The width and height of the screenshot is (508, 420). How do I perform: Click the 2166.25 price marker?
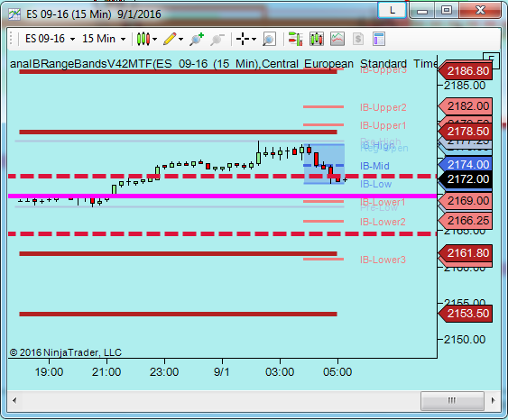(x=466, y=221)
